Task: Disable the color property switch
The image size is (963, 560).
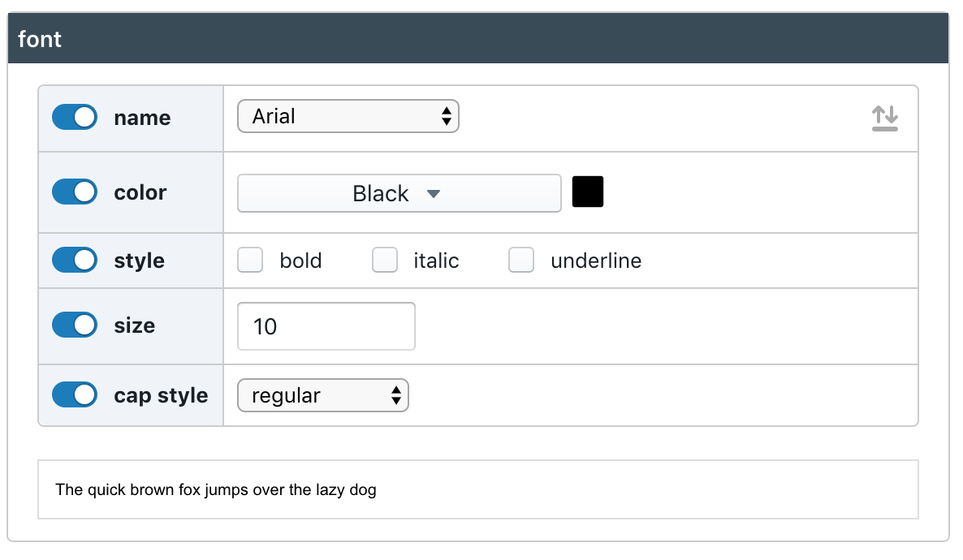Action: click(75, 192)
